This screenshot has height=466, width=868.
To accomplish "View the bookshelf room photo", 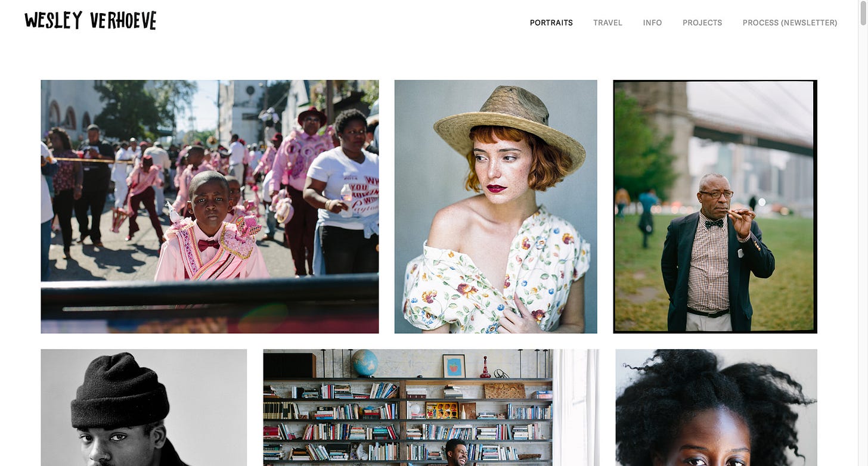I will click(x=431, y=408).
